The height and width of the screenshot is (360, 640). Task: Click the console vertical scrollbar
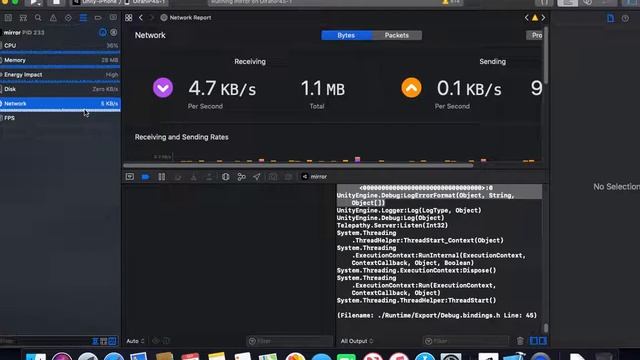[546, 328]
